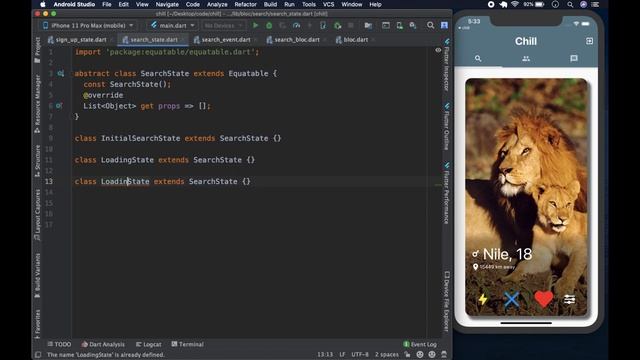The width and height of the screenshot is (640, 360).
Task: Open the Refactor menu
Action: pos(245,4)
